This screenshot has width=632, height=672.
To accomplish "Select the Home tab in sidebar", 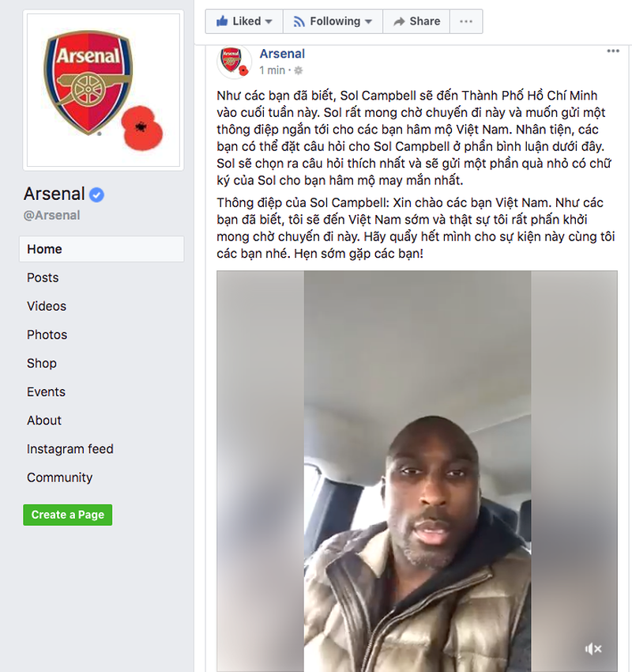I will [44, 249].
